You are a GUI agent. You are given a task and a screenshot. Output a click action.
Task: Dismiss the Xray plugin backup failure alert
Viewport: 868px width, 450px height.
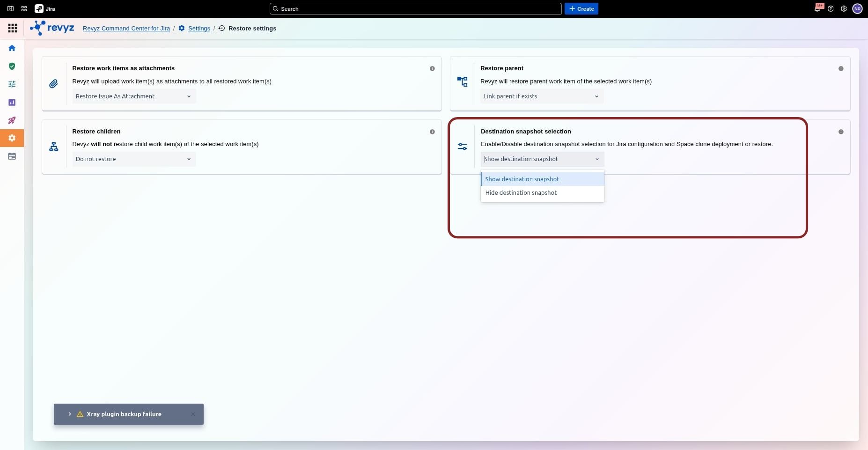point(193,414)
